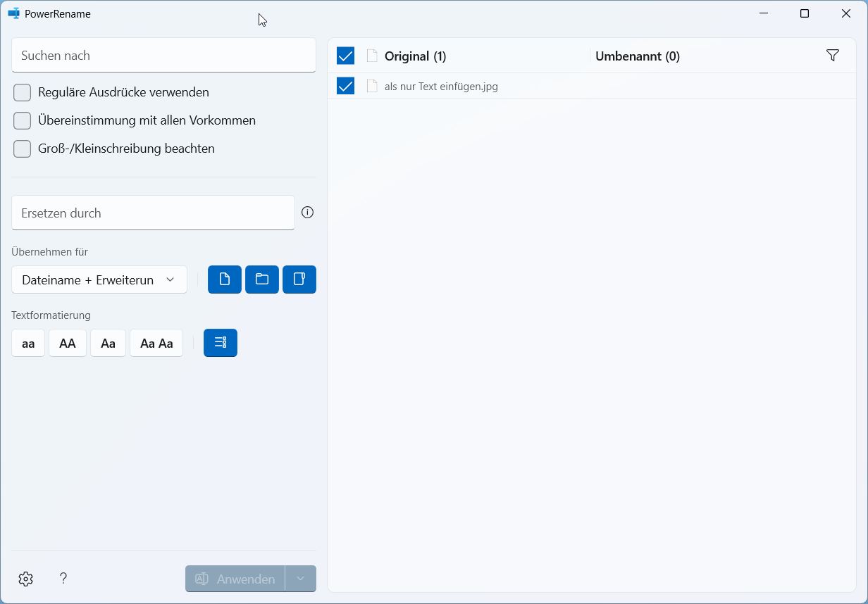Select the file name 'als nur Text einfügen.jpg'

(441, 87)
